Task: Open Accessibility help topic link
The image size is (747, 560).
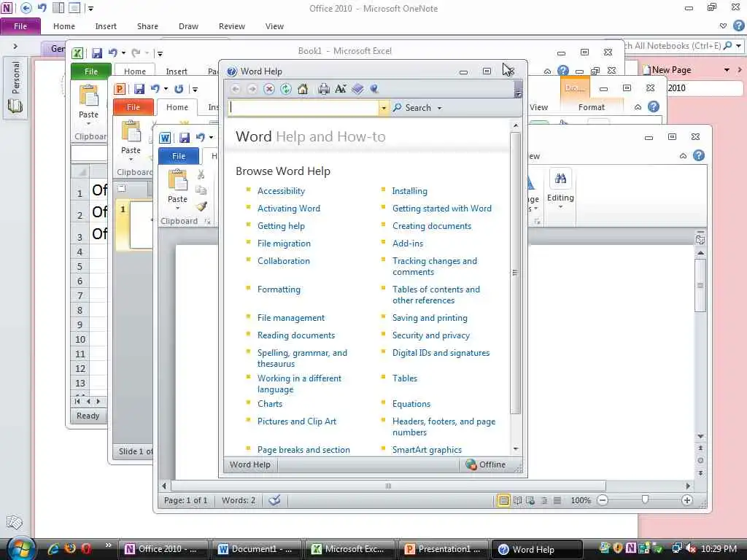Action: (x=281, y=191)
